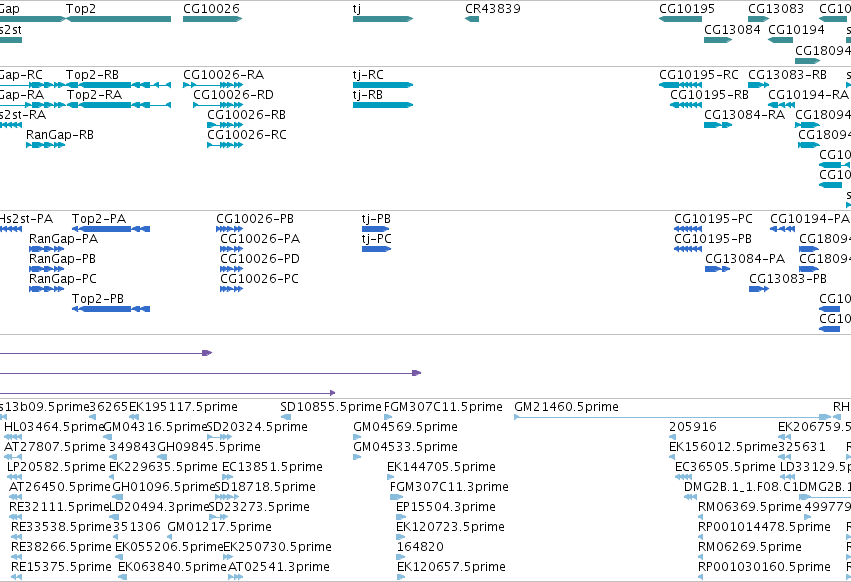This screenshot has width=851, height=582.
Task: Open EST EP15504.3prime
Action: tap(446, 507)
